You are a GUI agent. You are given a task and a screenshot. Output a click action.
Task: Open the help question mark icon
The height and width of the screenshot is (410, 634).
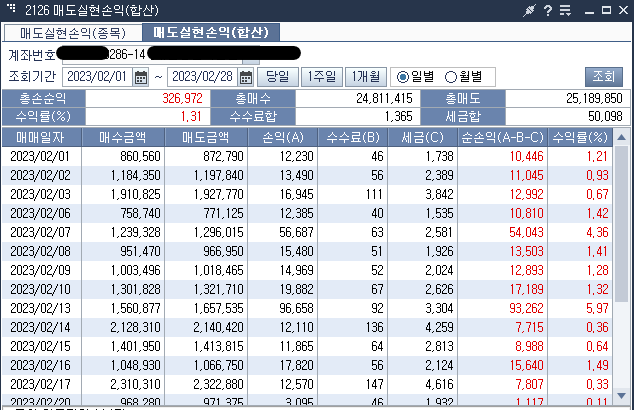pos(547,10)
